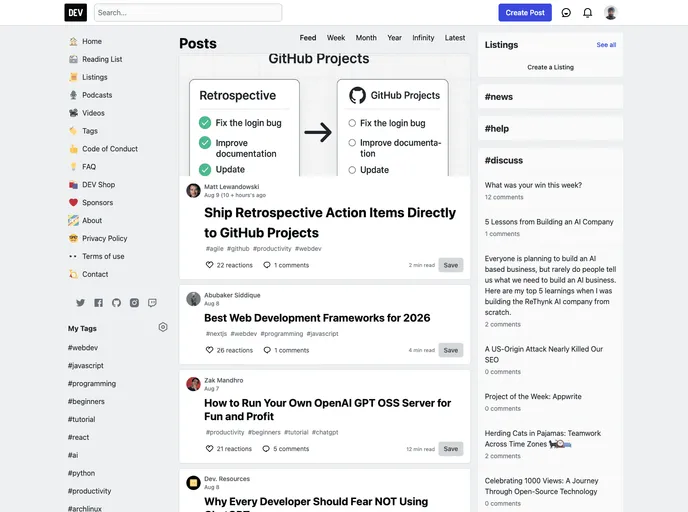Switch to the Infinity tab
Image resolution: width=688 pixels, height=512 pixels.
[423, 38]
